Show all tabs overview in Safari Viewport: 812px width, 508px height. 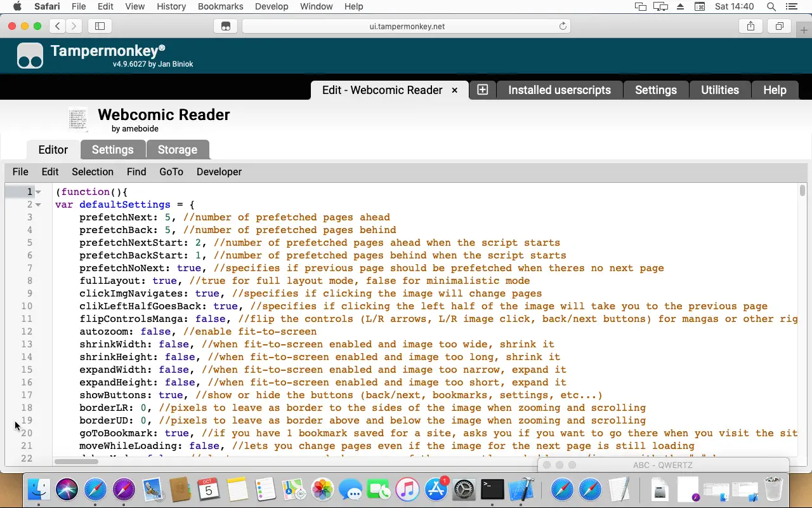pyautogui.click(x=779, y=26)
